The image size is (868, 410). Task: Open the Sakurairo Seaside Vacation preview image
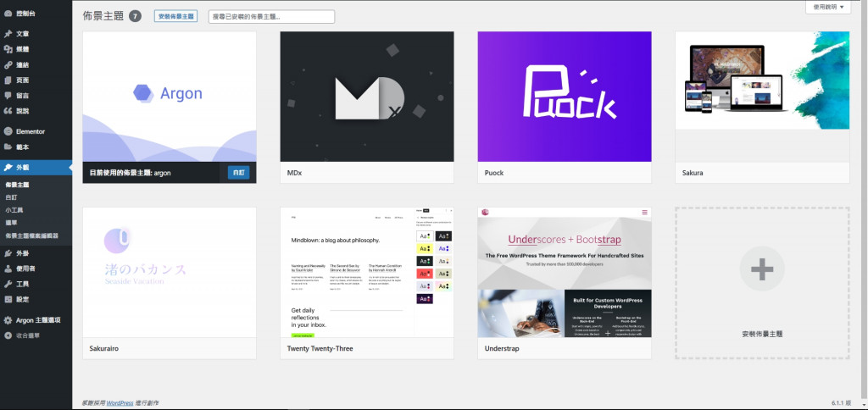(170, 272)
